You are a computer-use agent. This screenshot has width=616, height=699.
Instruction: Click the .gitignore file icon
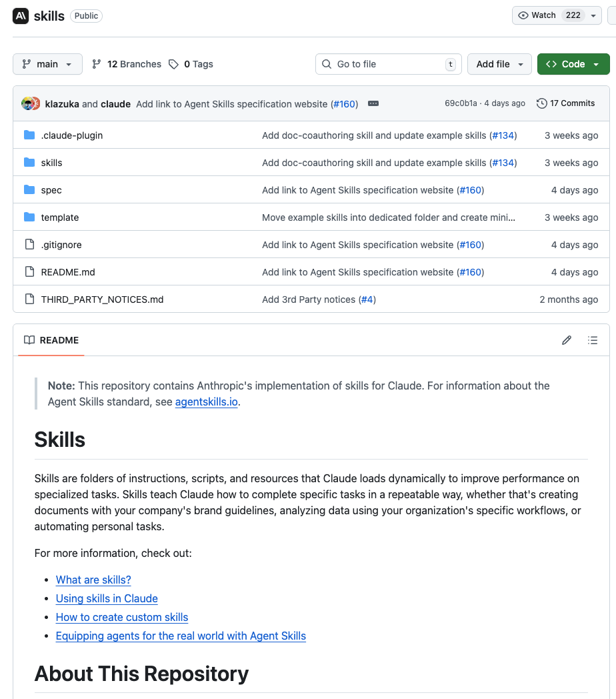(29, 244)
